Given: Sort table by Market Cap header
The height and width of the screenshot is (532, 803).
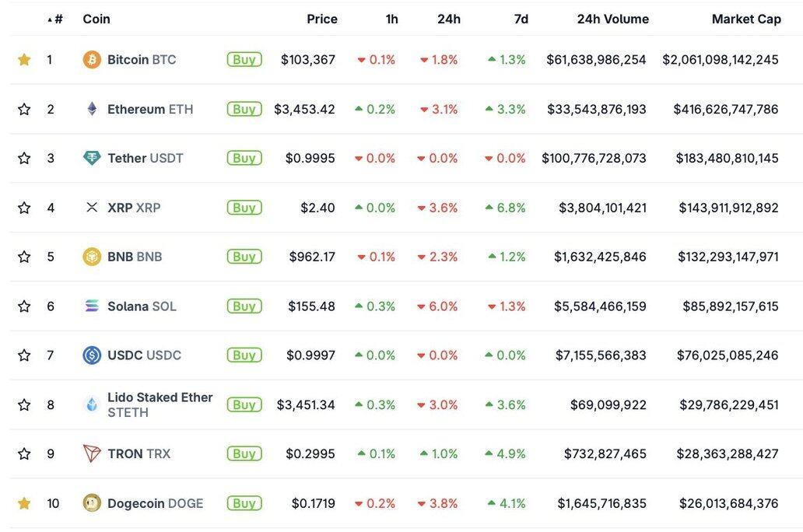Looking at the screenshot, I should pos(745,19).
